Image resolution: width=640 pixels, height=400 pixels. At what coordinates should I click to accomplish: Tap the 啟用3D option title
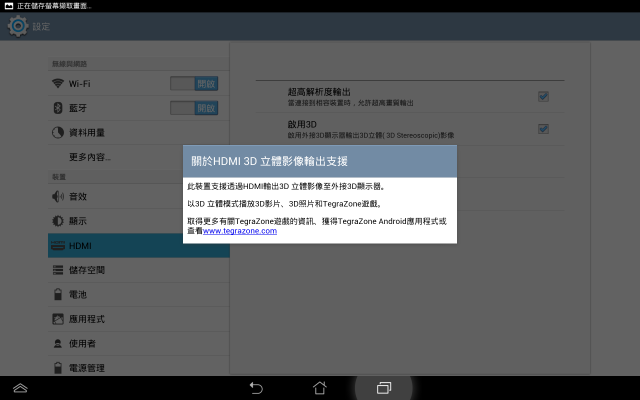click(x=302, y=124)
